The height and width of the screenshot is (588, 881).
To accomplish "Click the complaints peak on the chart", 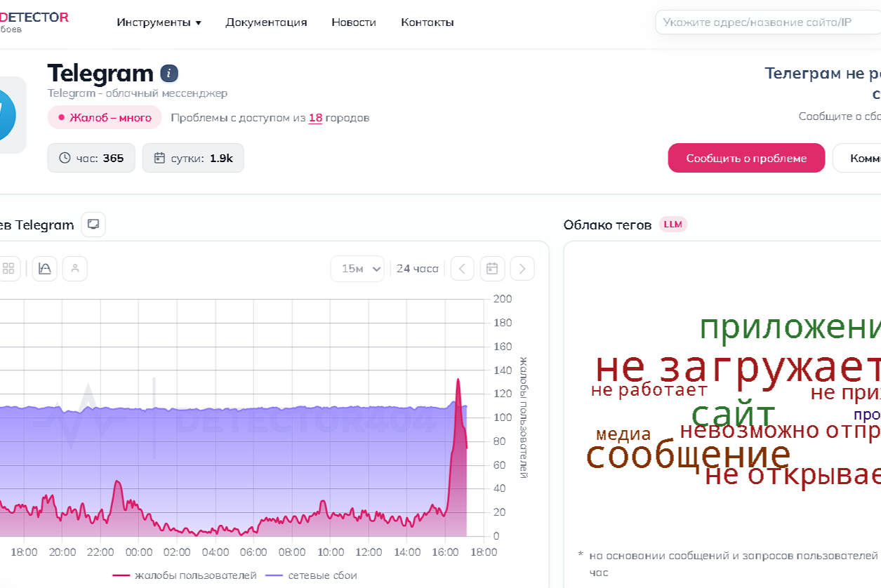I will 458,380.
